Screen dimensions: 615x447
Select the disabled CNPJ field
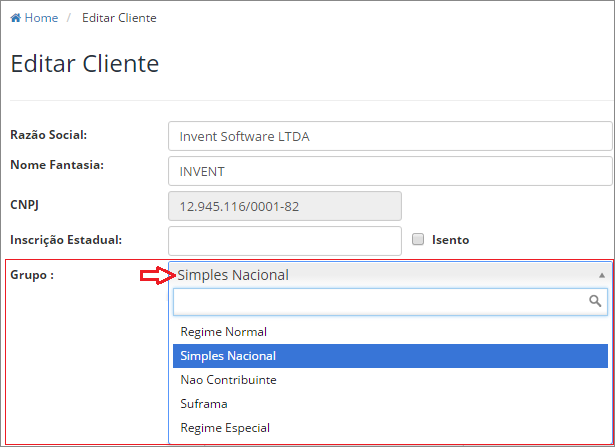[x=285, y=206]
